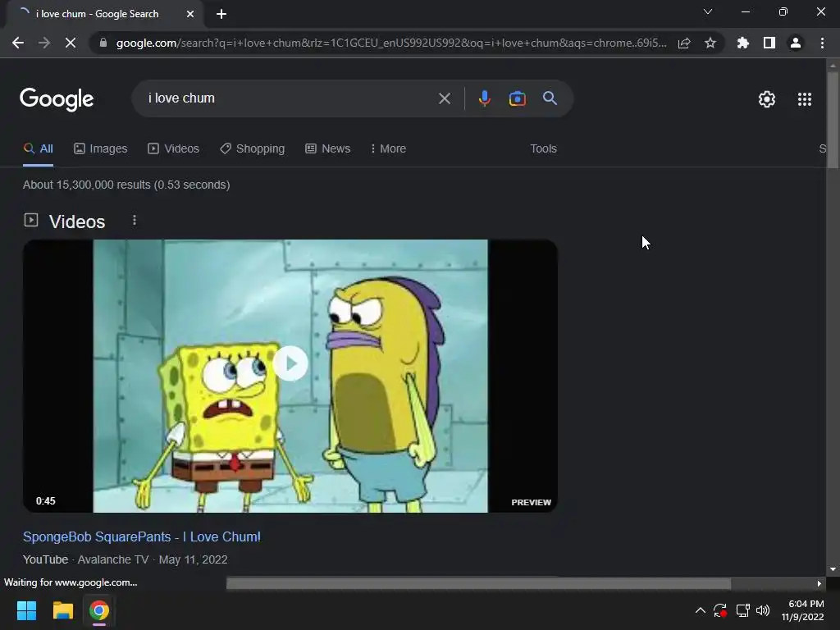Clear the search box text
Viewport: 840px width, 630px height.
444,98
